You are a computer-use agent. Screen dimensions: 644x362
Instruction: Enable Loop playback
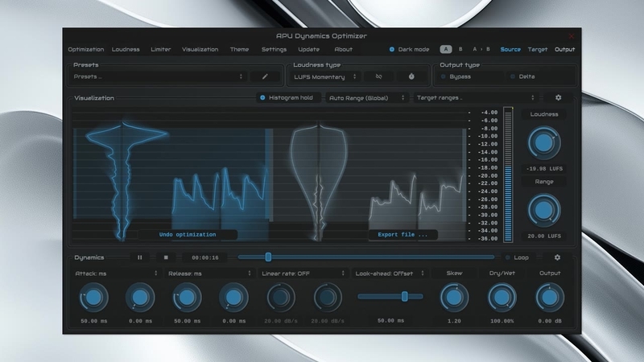pos(517,257)
